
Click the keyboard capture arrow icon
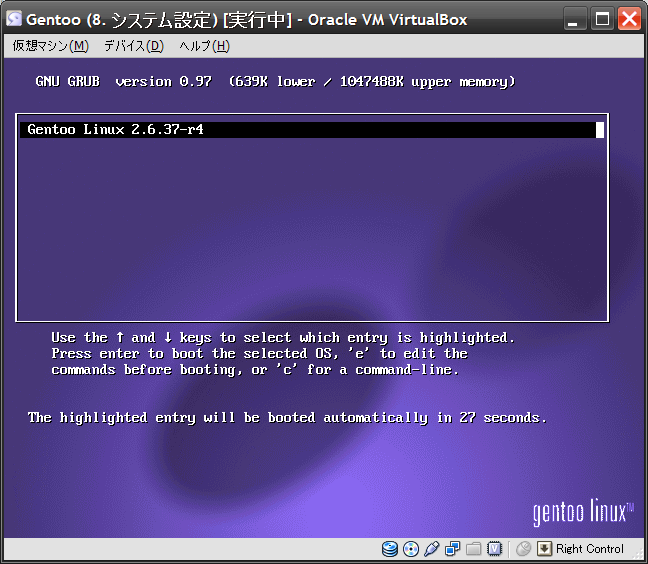click(544, 549)
